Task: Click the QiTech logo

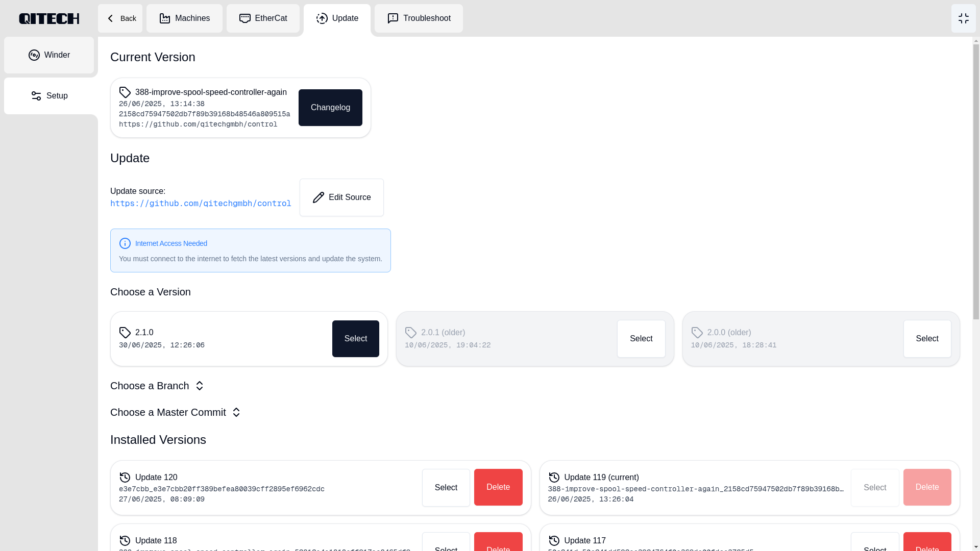Action: point(49,18)
